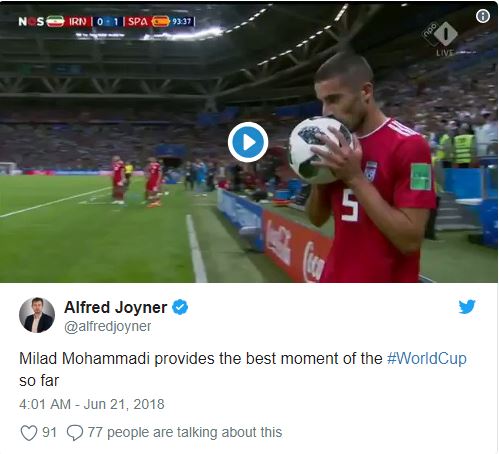Like the tweet with the heart icon
499x454 pixels.
click(x=29, y=433)
